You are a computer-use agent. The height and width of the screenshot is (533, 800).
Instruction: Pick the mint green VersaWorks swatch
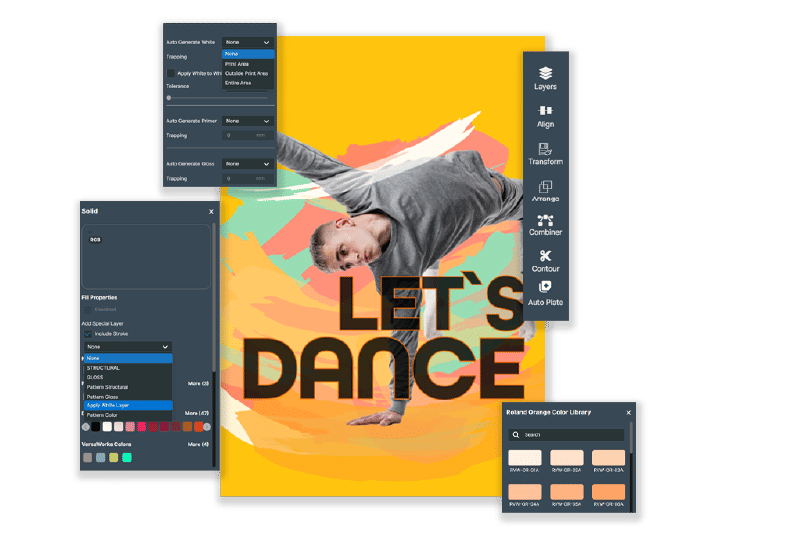[127, 458]
